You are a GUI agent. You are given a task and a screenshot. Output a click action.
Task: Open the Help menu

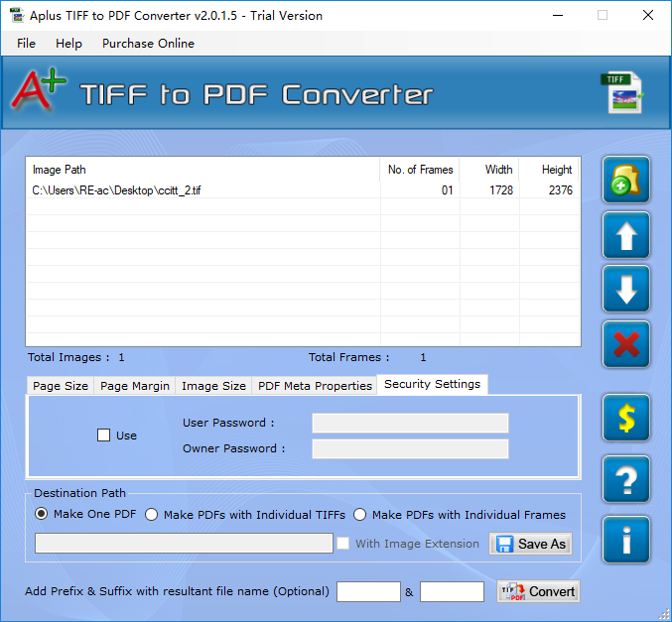click(68, 44)
